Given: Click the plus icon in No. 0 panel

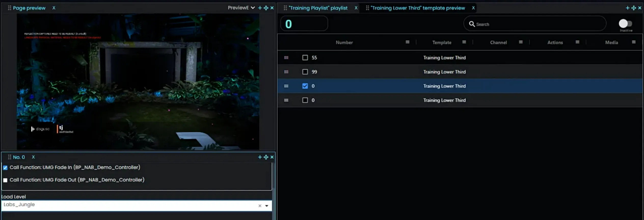Looking at the screenshot, I should pos(260,157).
